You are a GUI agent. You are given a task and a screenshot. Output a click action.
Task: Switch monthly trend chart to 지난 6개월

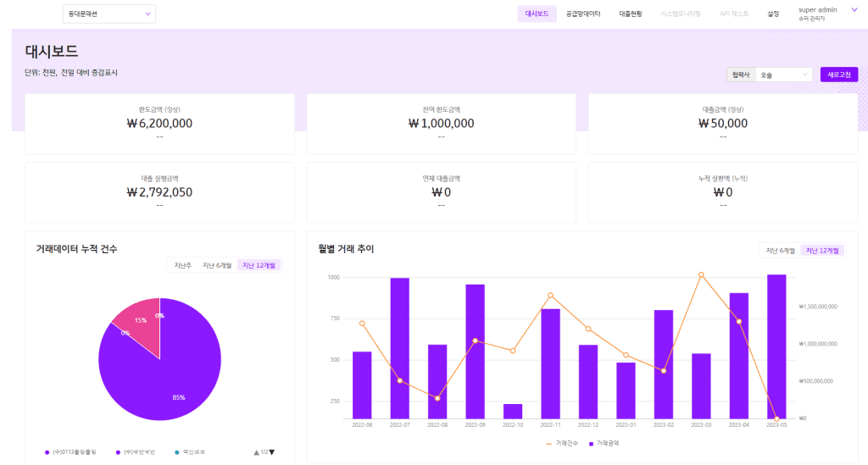click(x=780, y=250)
